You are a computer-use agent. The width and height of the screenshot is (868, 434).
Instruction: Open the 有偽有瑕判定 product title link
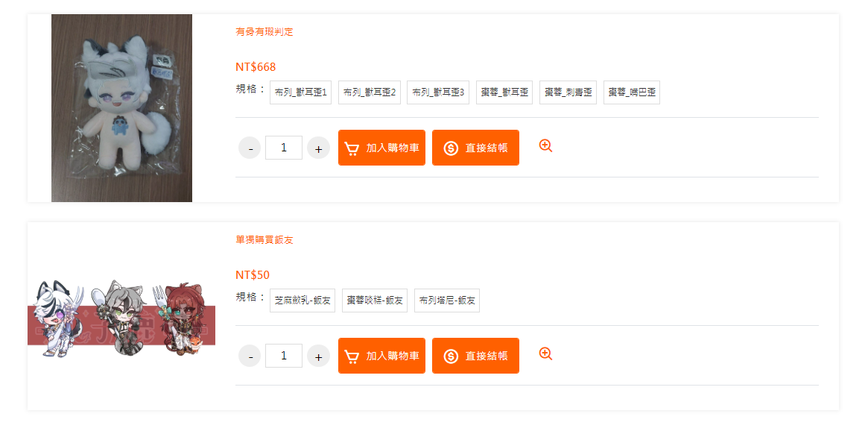[264, 31]
